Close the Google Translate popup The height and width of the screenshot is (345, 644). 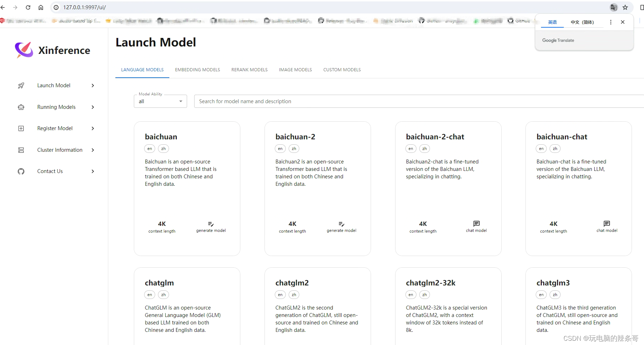coord(623,22)
